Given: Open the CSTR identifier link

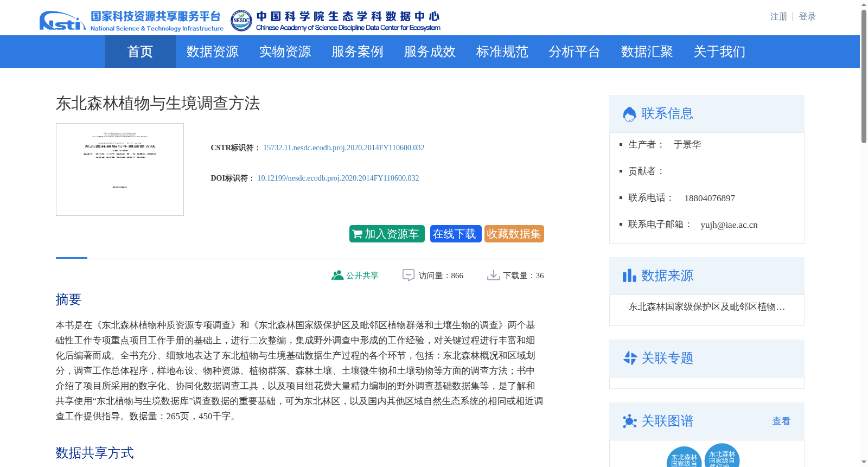Looking at the screenshot, I should [x=344, y=148].
